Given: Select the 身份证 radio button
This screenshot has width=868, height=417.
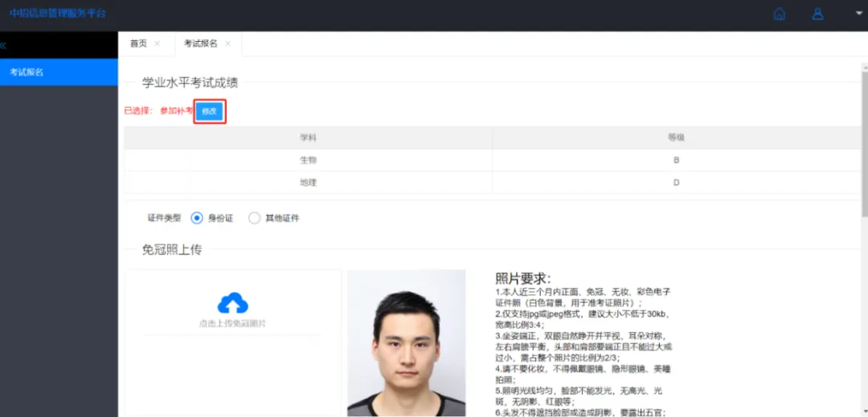Looking at the screenshot, I should click(x=197, y=218).
